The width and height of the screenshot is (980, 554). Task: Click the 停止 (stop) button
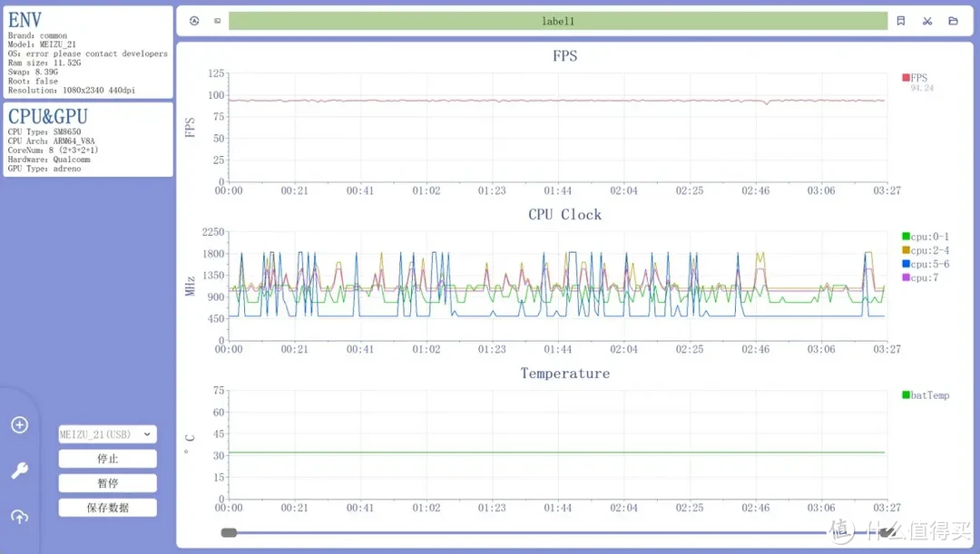[x=107, y=459]
